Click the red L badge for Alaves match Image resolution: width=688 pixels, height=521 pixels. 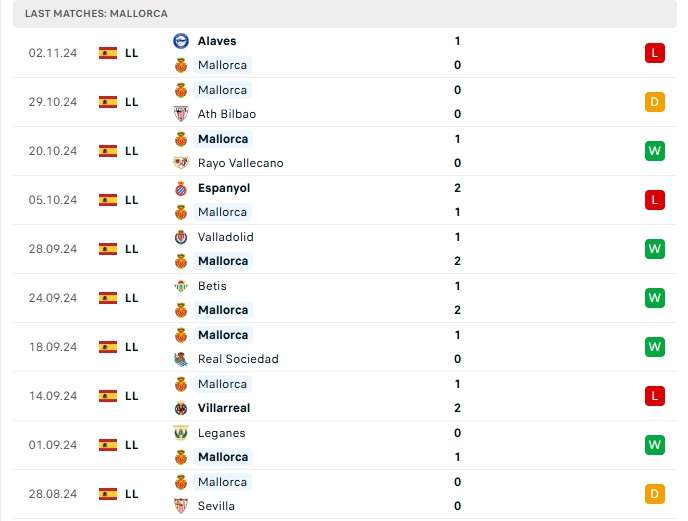click(655, 53)
